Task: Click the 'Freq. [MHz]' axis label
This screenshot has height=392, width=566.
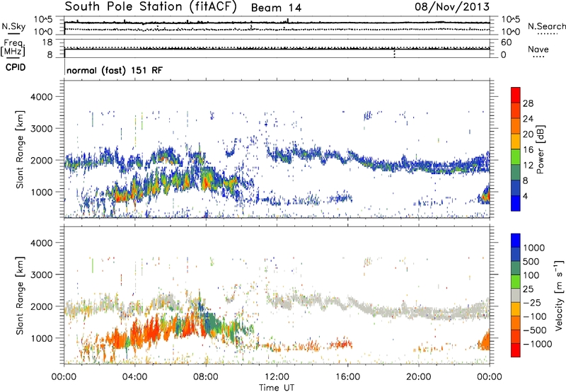Action: [x=13, y=47]
